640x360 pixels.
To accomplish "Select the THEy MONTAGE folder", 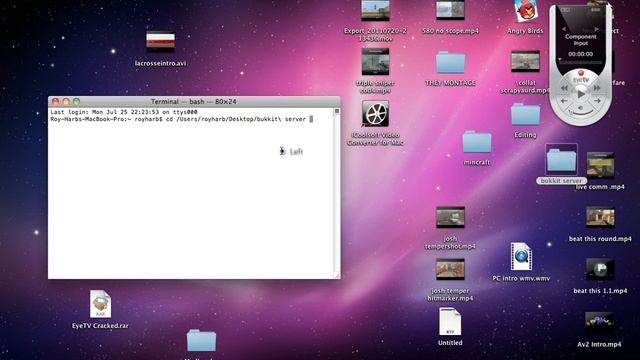I will click(450, 62).
